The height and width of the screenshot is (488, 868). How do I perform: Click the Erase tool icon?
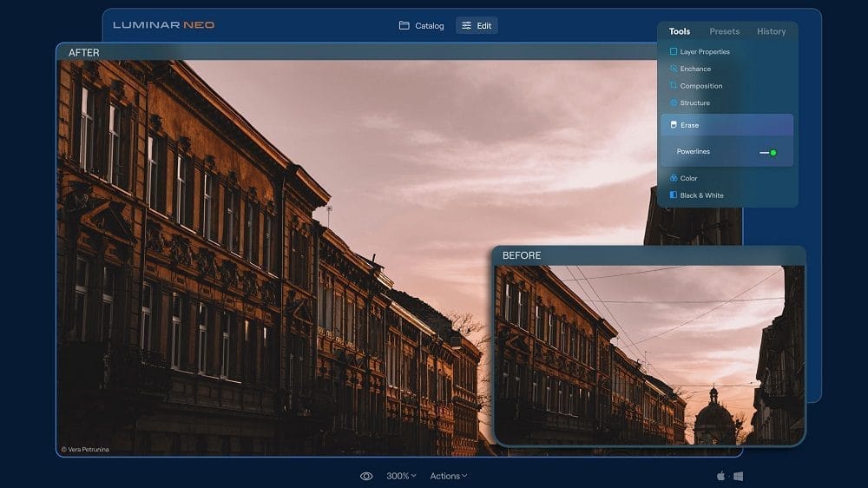coord(674,125)
